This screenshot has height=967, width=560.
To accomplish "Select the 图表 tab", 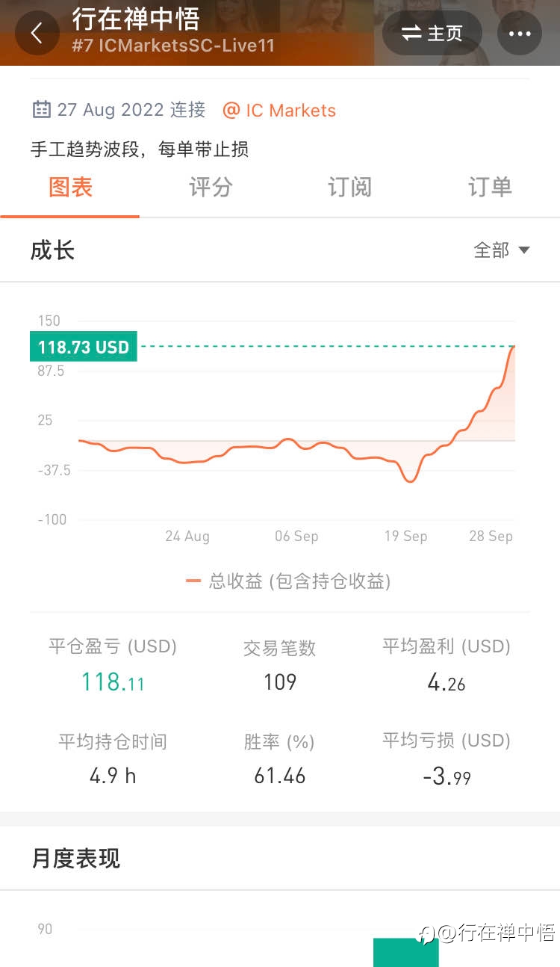I will pos(70,187).
